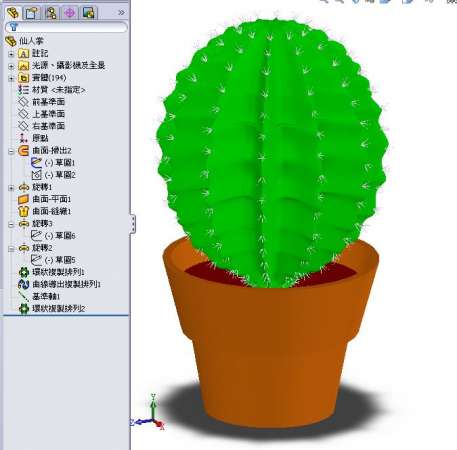Open the ConfigurationManager tab icon
Screen dimensions: 457x450
click(x=51, y=13)
